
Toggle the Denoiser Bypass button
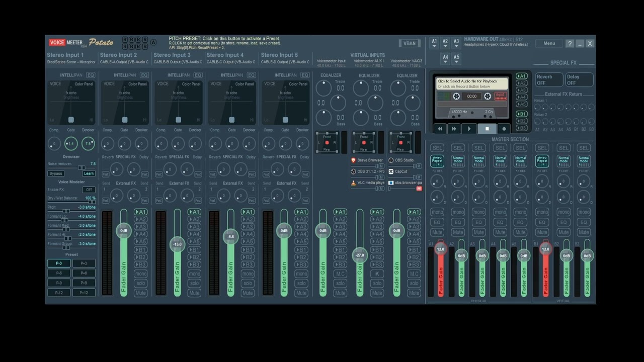(56, 173)
